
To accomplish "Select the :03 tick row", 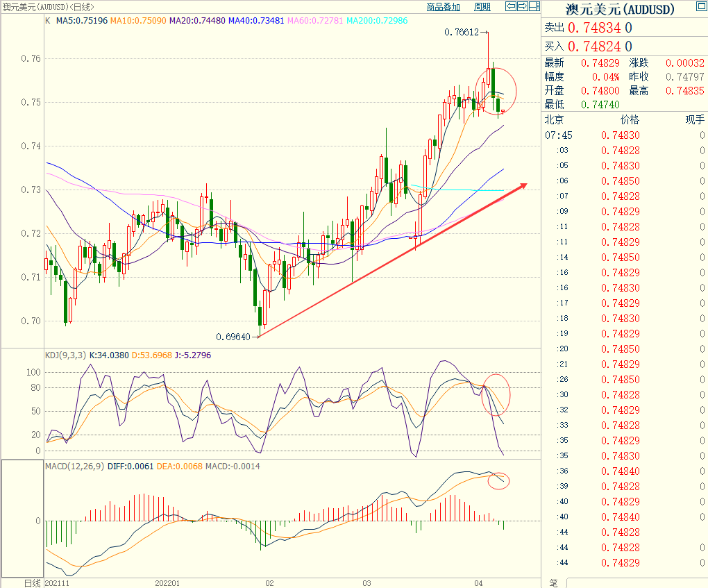I will pos(625,151).
